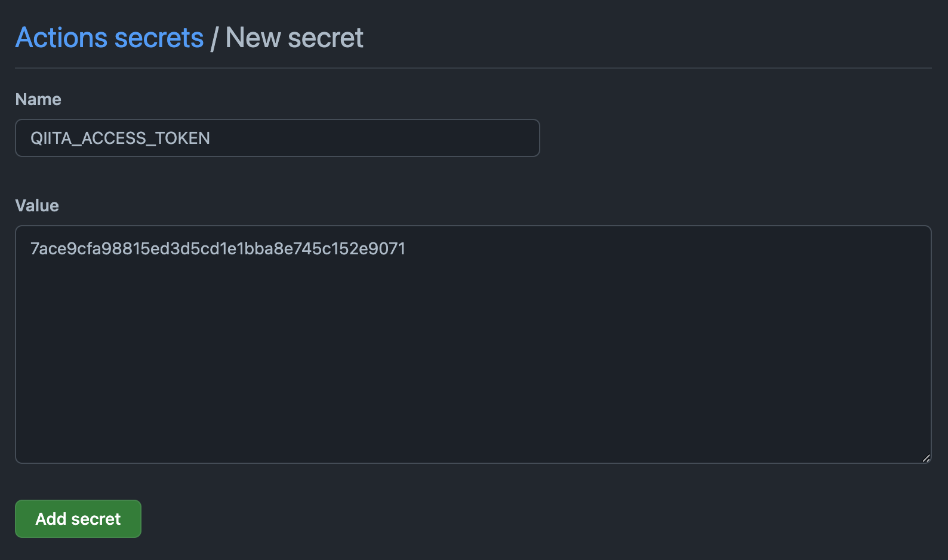Place cursor after "9071" in Value box
The image size is (948, 560).
pyautogui.click(x=407, y=249)
